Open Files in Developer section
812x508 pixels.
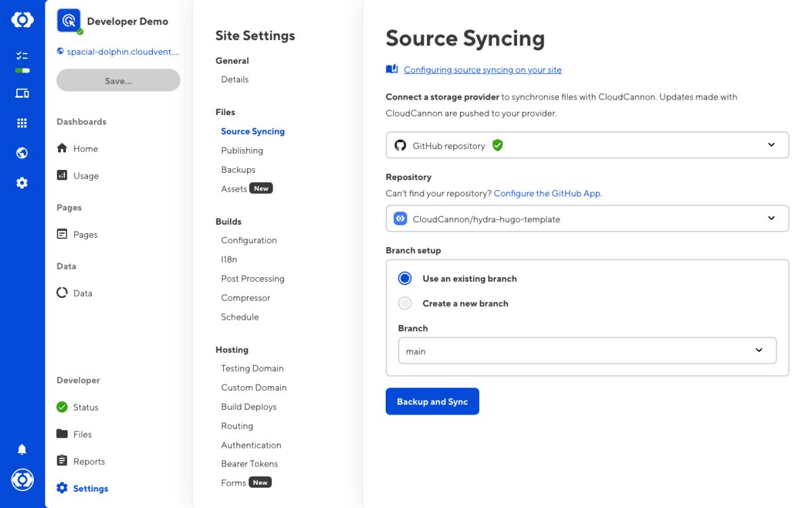tap(82, 434)
